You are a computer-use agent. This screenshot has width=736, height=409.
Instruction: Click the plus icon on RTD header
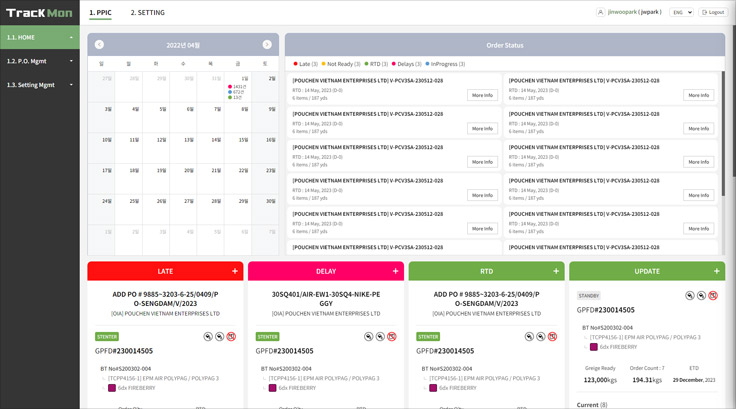556,271
